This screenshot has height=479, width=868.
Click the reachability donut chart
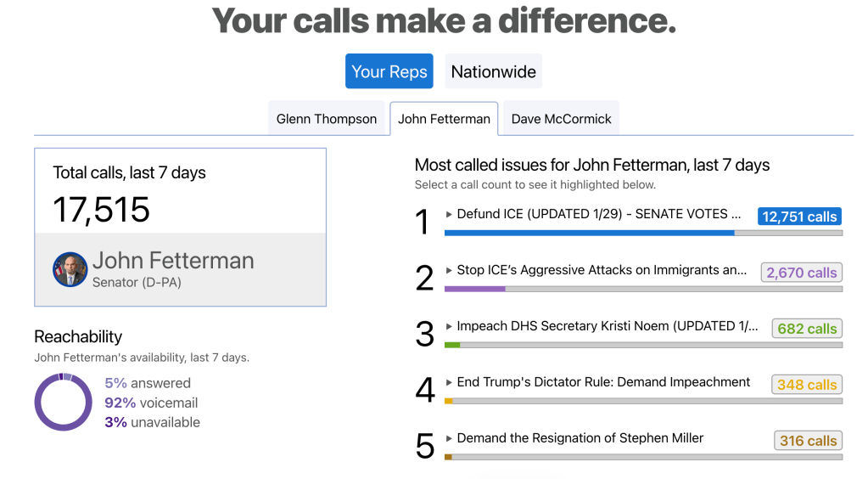pos(64,403)
